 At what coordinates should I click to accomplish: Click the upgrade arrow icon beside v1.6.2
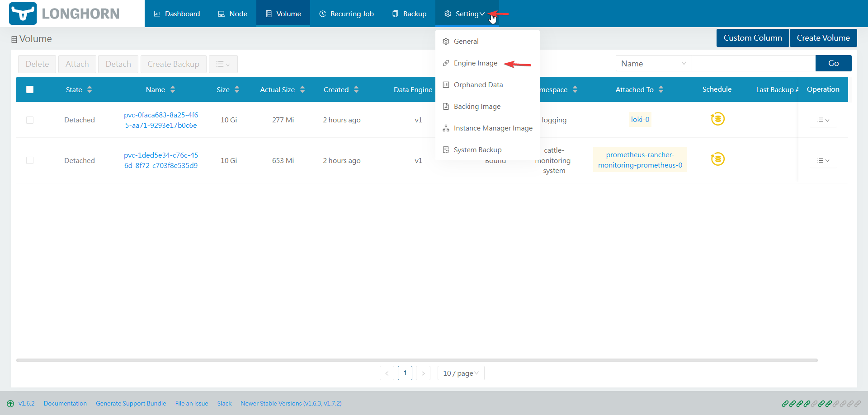click(x=10, y=404)
